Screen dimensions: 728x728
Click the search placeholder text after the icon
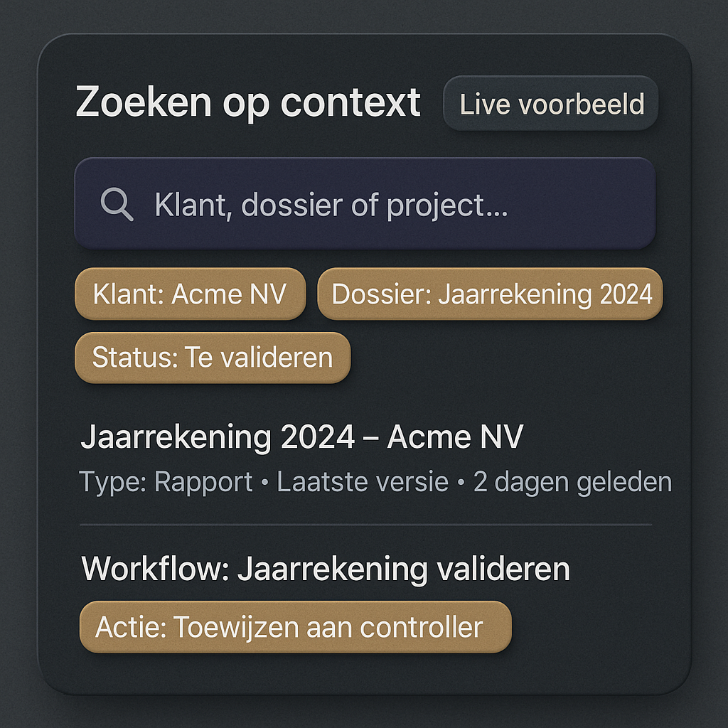pos(331,205)
